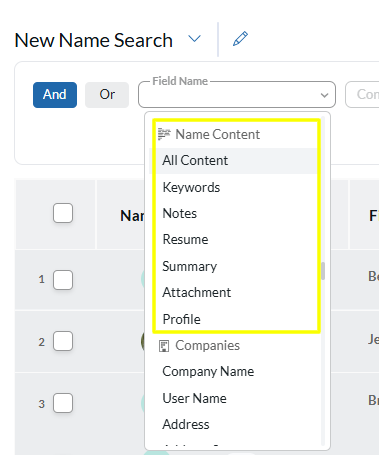The height and width of the screenshot is (455, 379).
Task: Choose Profile field option
Action: [x=233, y=319]
